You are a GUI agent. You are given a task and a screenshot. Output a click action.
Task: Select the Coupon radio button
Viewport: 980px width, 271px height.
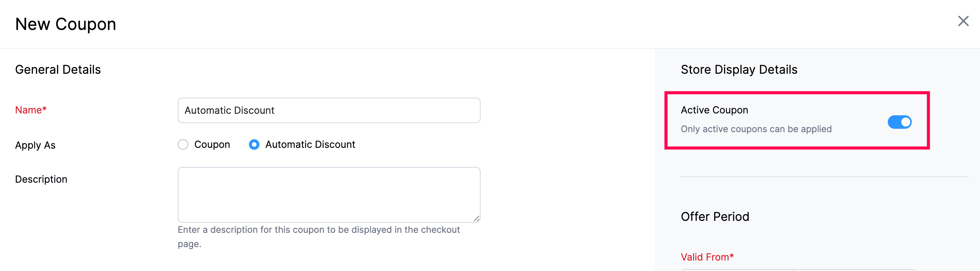click(183, 144)
